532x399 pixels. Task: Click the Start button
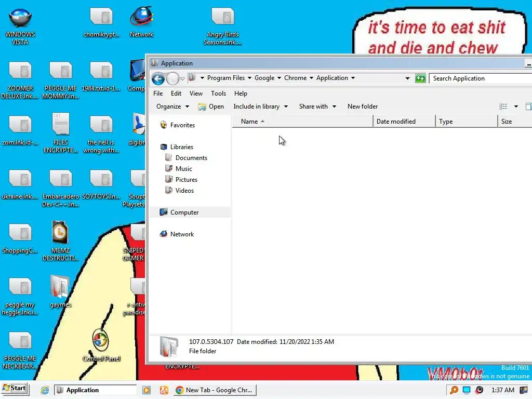(15, 389)
